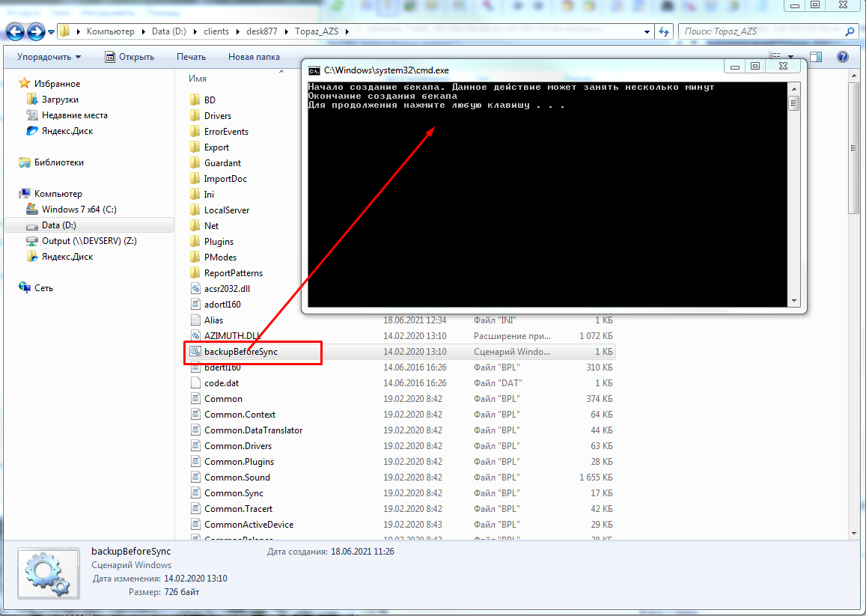Open Output (\\DEVSERV) (Z:) network drive
This screenshot has height=616, width=866.
(x=89, y=241)
